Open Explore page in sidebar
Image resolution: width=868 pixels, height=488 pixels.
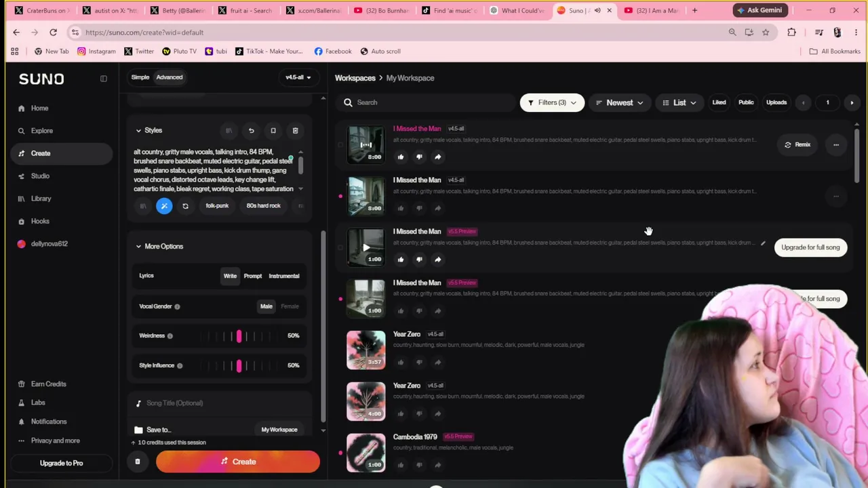point(41,131)
